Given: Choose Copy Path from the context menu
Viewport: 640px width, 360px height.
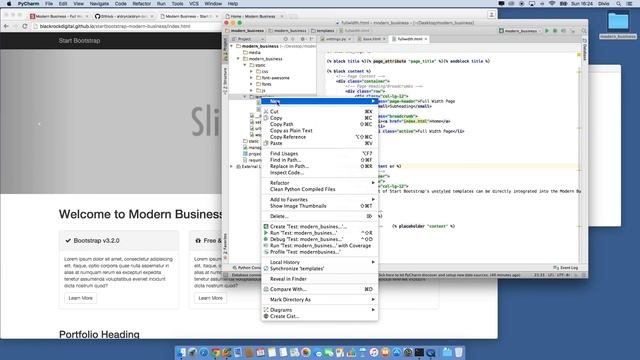Looking at the screenshot, I should [320, 124].
